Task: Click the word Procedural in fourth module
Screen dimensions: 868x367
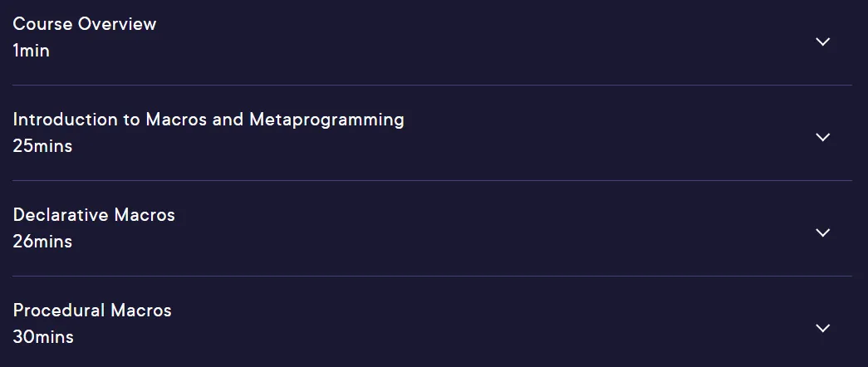Action: 59,310
